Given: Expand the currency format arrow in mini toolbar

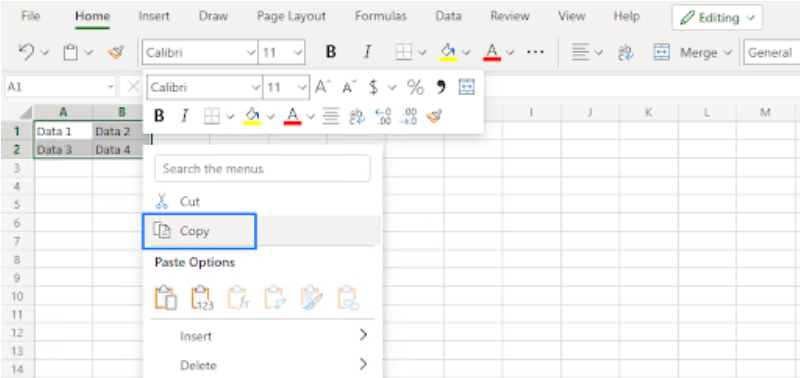Looking at the screenshot, I should pyautogui.click(x=392, y=88).
